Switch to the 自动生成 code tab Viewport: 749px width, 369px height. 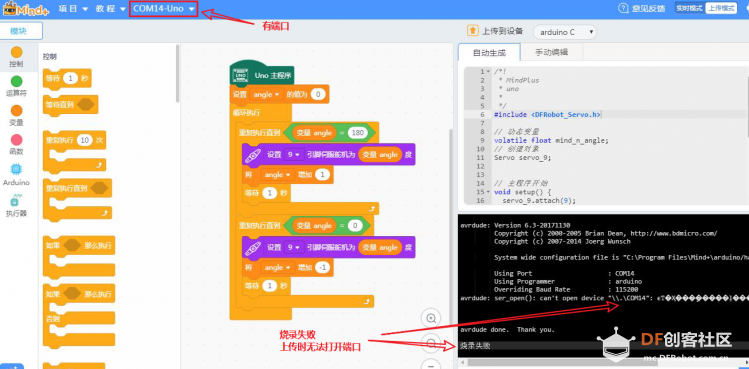(x=489, y=53)
